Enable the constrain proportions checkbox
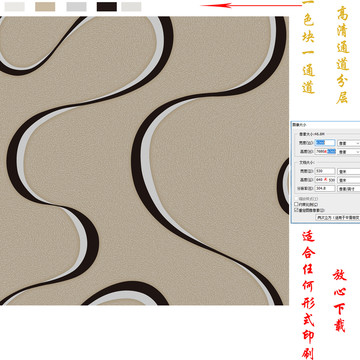 (x=296, y=204)
